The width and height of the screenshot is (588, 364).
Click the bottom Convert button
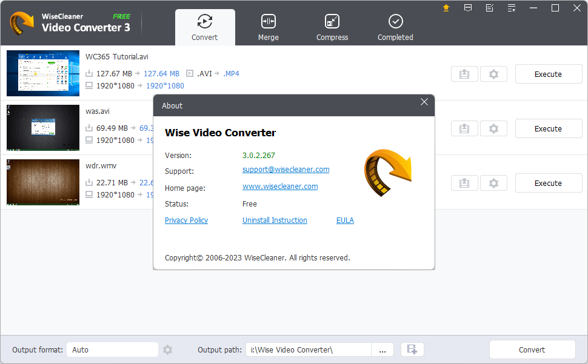[532, 350]
